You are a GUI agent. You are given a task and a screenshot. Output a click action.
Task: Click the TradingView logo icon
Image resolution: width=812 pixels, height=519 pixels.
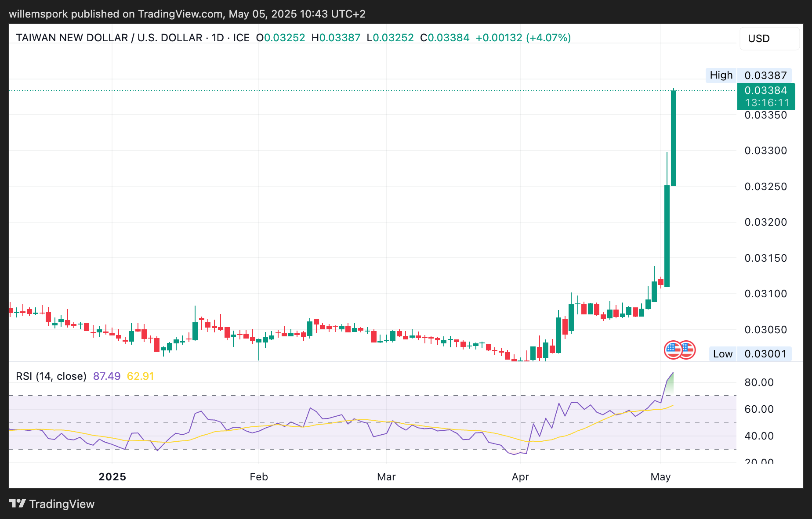pos(18,503)
